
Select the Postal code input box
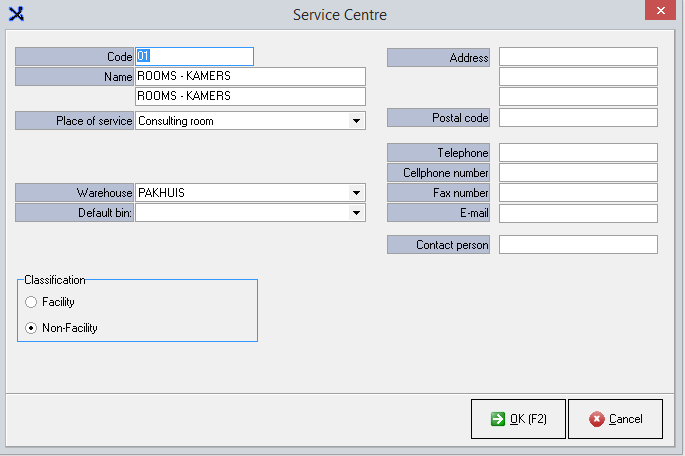point(578,118)
